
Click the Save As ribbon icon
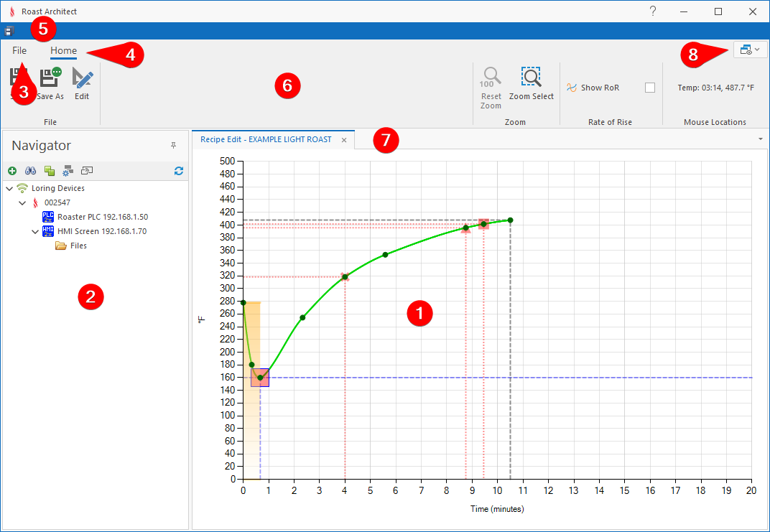click(x=50, y=78)
